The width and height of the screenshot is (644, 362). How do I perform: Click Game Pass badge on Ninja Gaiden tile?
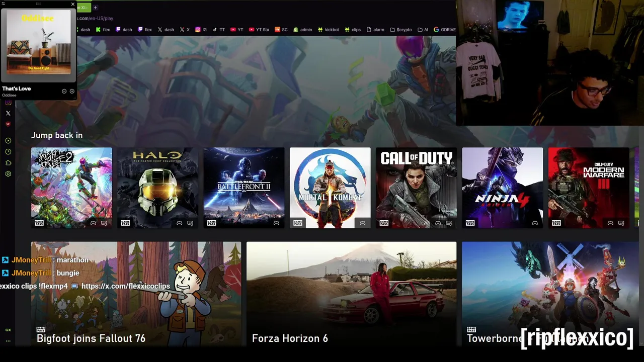pos(470,223)
